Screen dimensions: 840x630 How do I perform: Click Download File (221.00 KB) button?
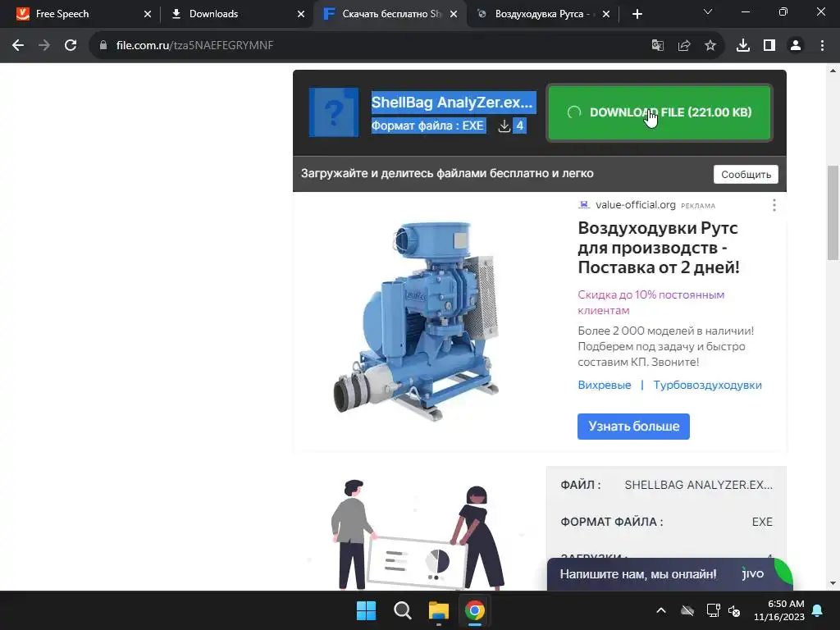point(659,112)
